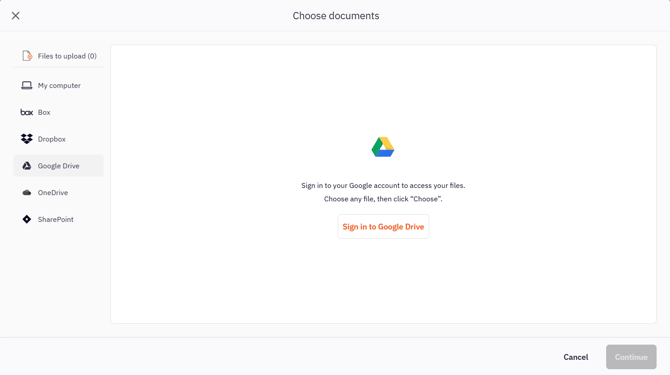This screenshot has width=670, height=375.
Task: Cancel the document selection
Action: (576, 357)
